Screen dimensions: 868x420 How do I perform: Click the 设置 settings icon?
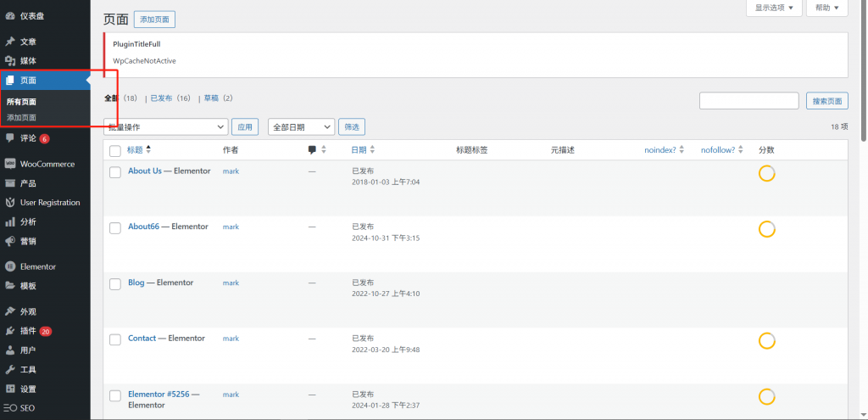[10, 389]
